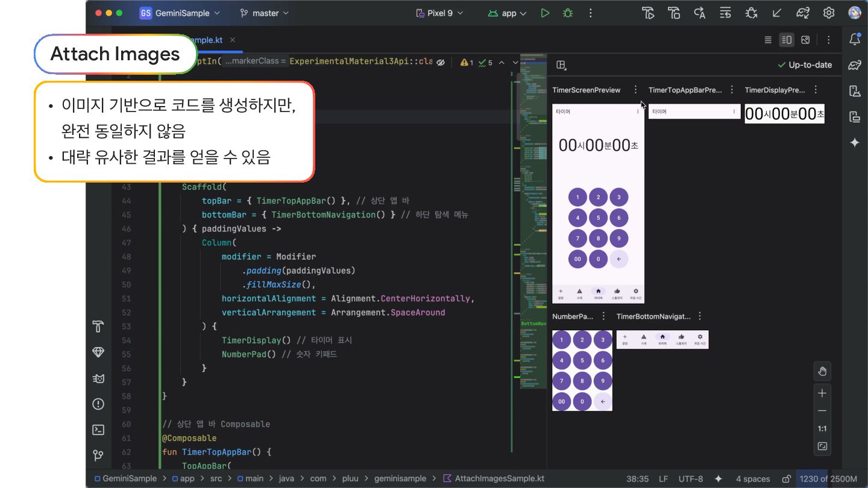Viewport: 868px width, 488px height.
Task: Open TimerScreenPreview options menu
Action: pyautogui.click(x=635, y=90)
